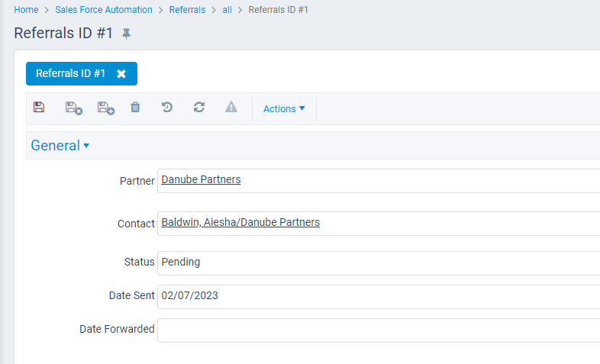
Task: Refresh the record with reload icon
Action: point(199,108)
